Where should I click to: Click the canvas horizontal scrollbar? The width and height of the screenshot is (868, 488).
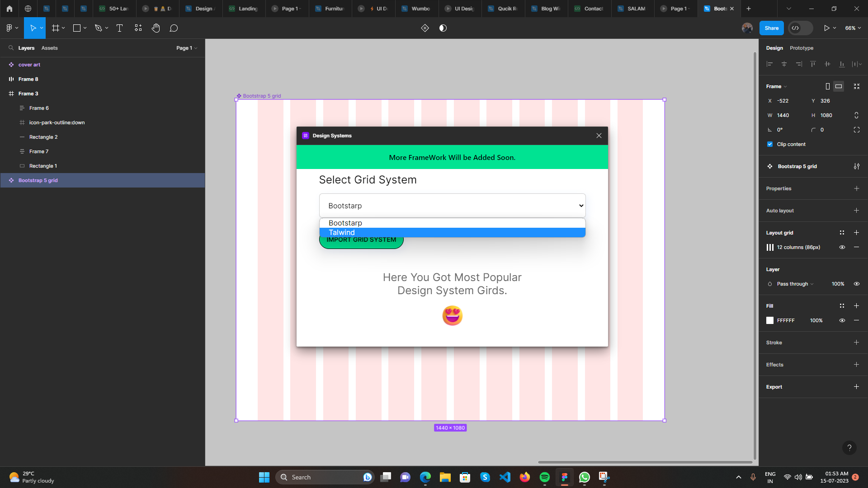[x=645, y=462]
